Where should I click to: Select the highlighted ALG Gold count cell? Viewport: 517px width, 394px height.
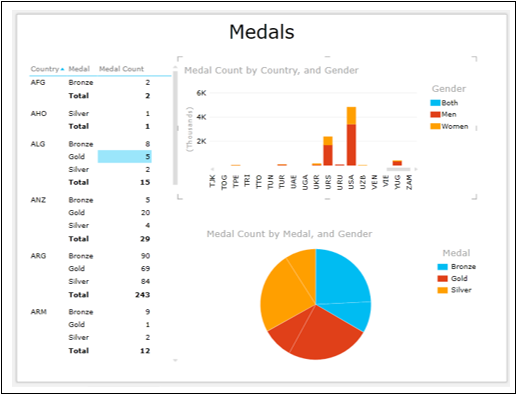tap(125, 157)
